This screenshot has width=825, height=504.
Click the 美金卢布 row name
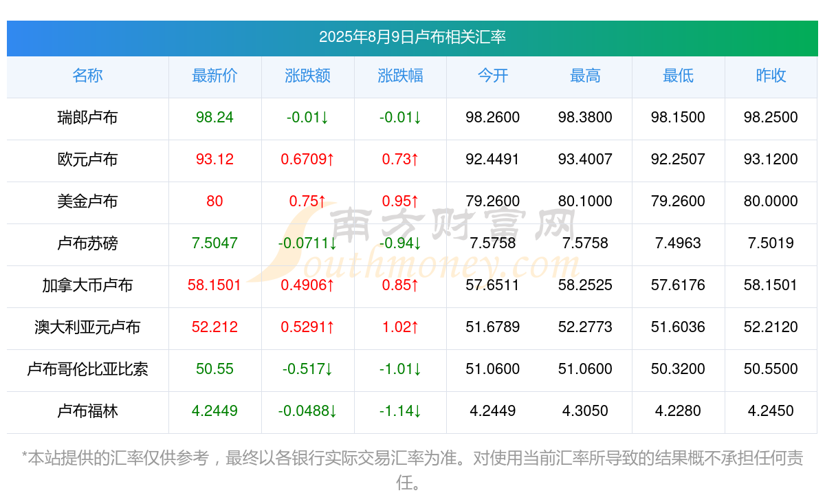pos(87,201)
